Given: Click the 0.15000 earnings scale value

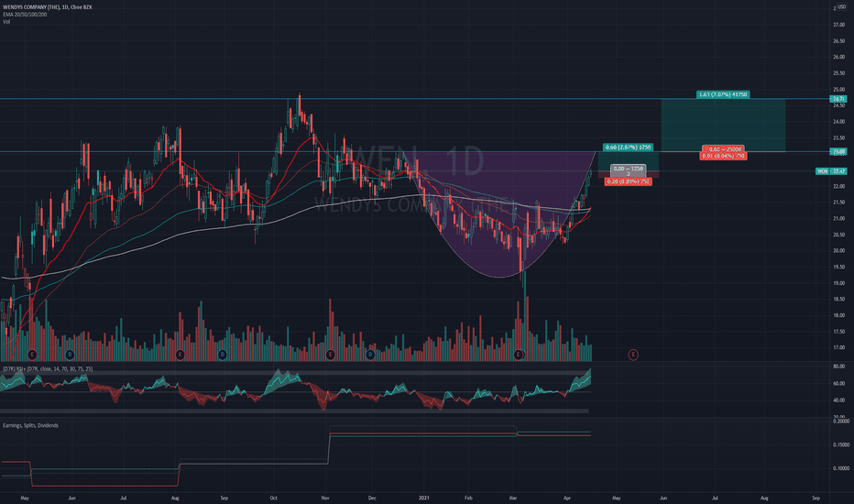Looking at the screenshot, I should 841,444.
